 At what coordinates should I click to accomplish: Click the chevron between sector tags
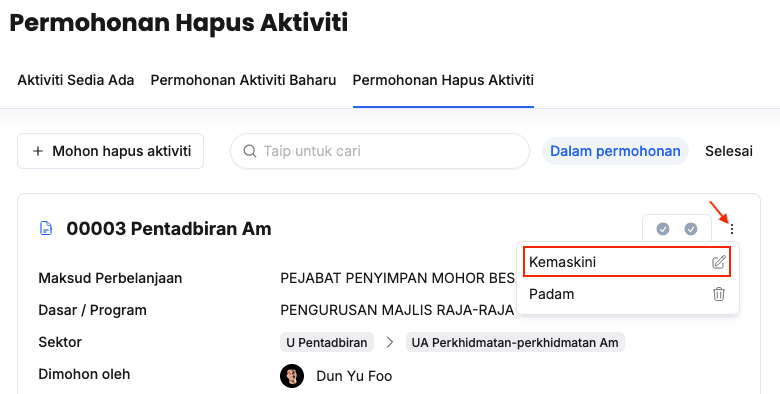pos(390,342)
